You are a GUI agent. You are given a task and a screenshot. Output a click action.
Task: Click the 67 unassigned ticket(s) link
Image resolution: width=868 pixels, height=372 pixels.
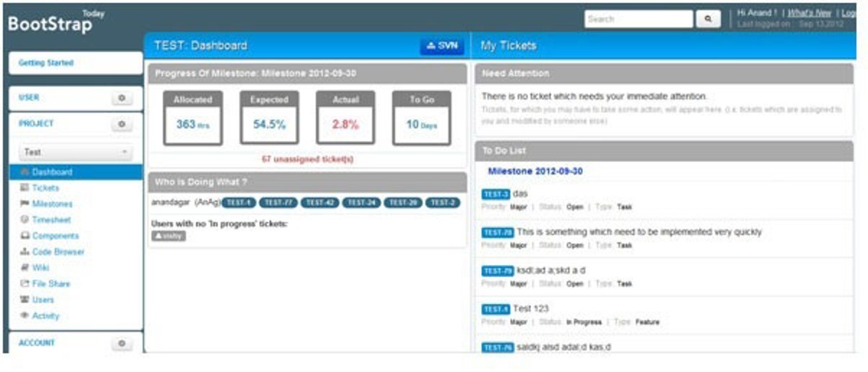coord(307,159)
